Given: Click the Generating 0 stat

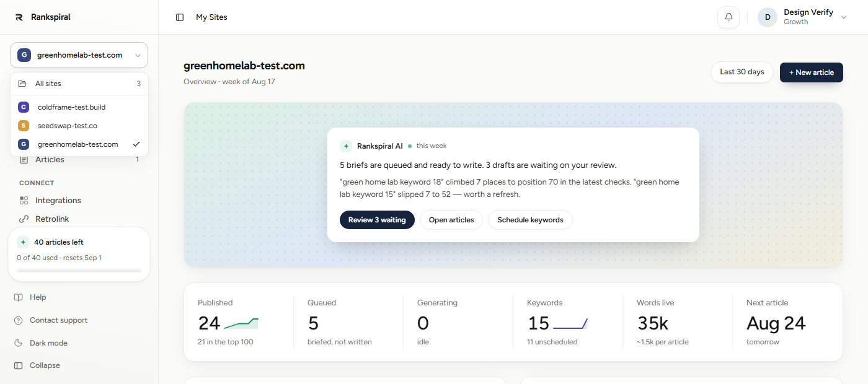Looking at the screenshot, I should tap(458, 322).
